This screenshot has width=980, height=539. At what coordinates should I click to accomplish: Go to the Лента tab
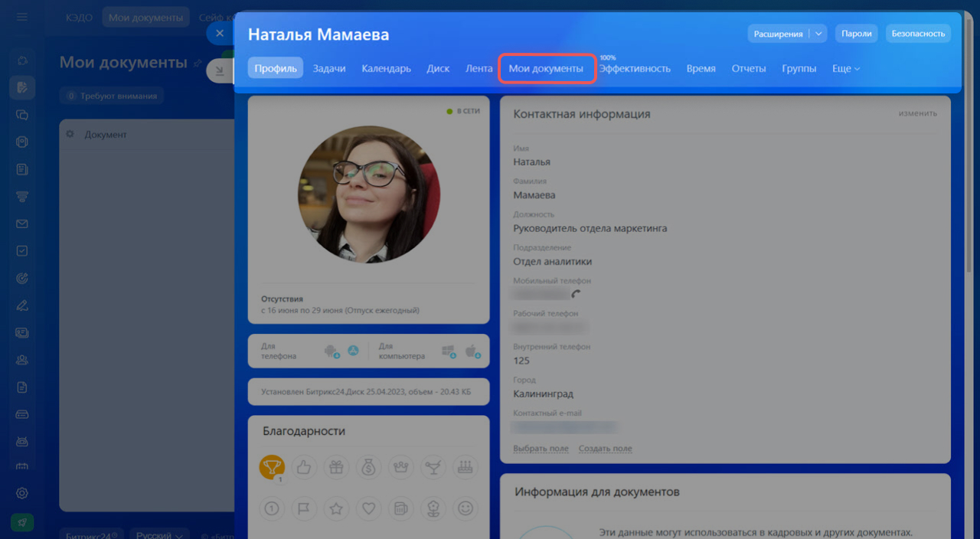coord(479,68)
